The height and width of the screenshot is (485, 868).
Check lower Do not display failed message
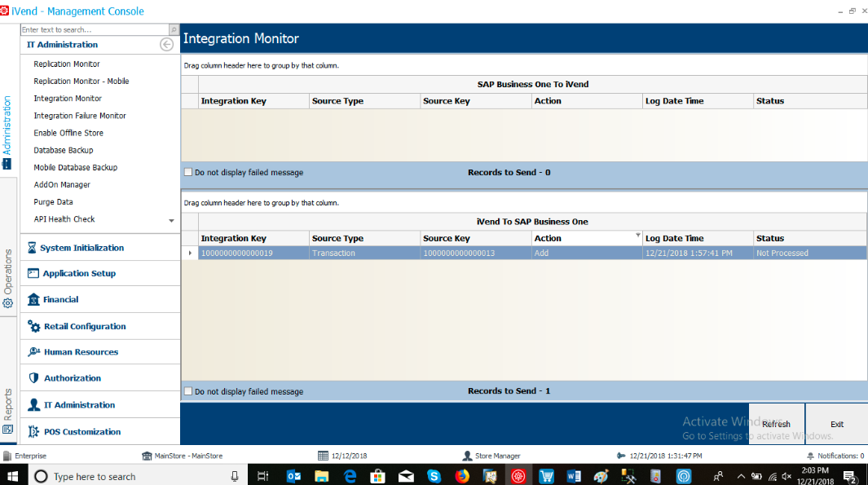click(x=188, y=391)
